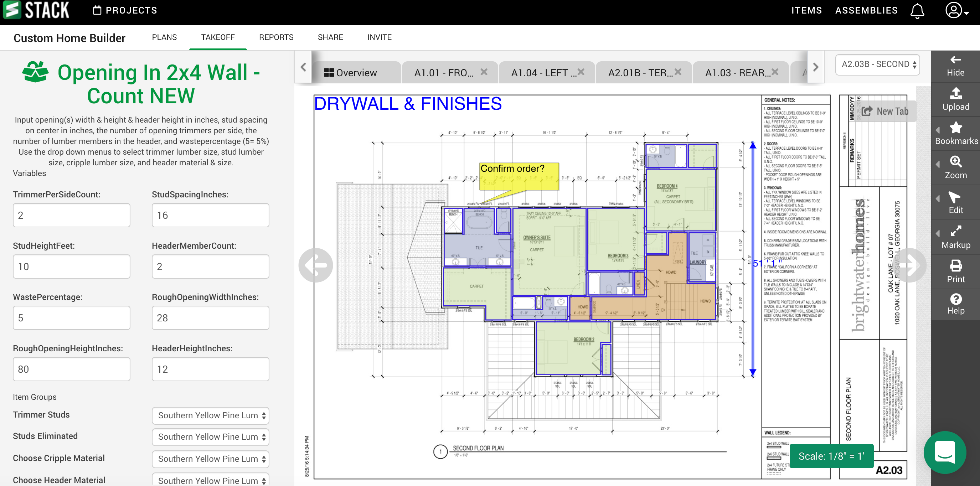Click the New Tab button
The width and height of the screenshot is (980, 486).
pyautogui.click(x=885, y=111)
